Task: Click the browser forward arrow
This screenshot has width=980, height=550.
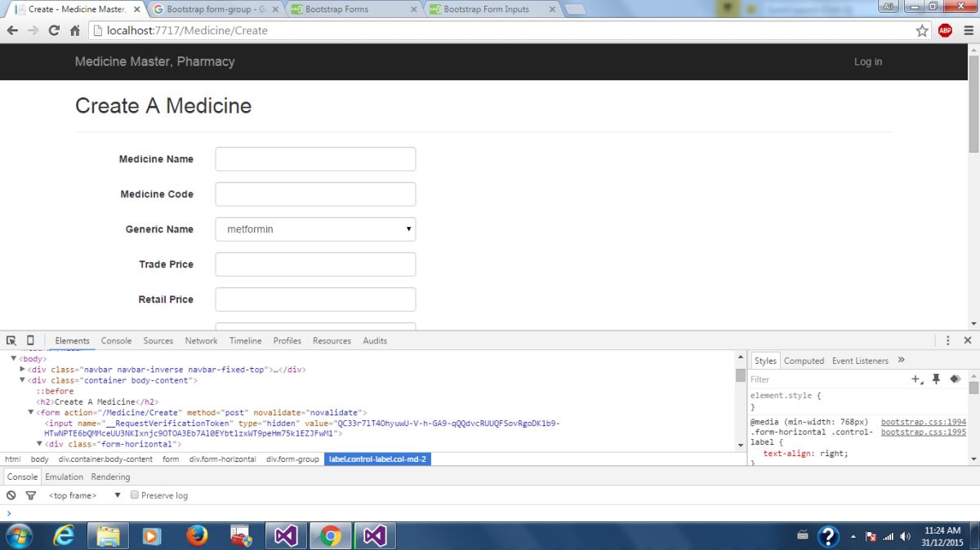Action: [x=33, y=30]
